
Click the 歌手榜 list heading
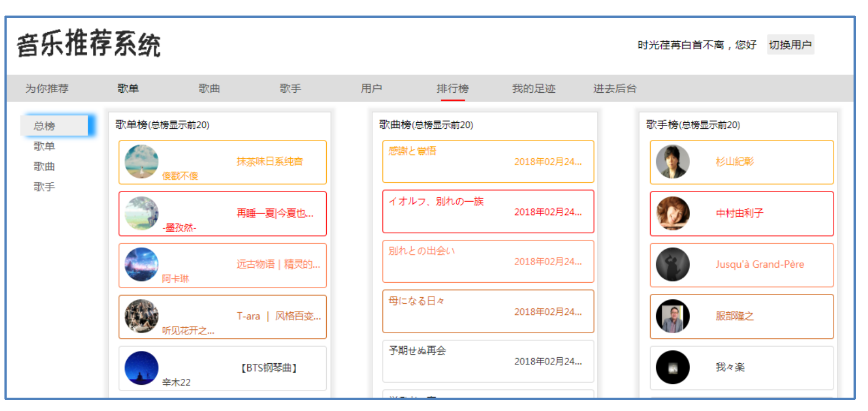pyautogui.click(x=693, y=125)
